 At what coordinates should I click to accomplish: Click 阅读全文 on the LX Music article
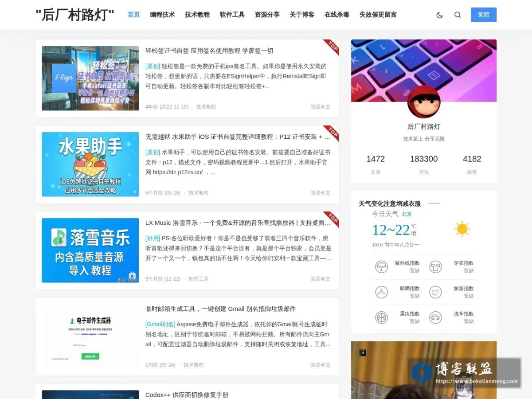(x=320, y=279)
